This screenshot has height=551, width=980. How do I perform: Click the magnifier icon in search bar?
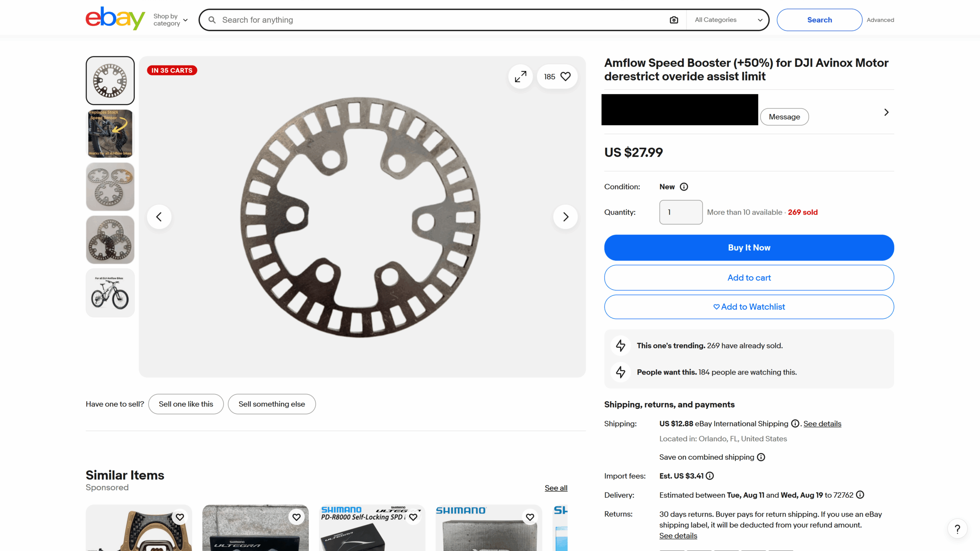(x=212, y=20)
